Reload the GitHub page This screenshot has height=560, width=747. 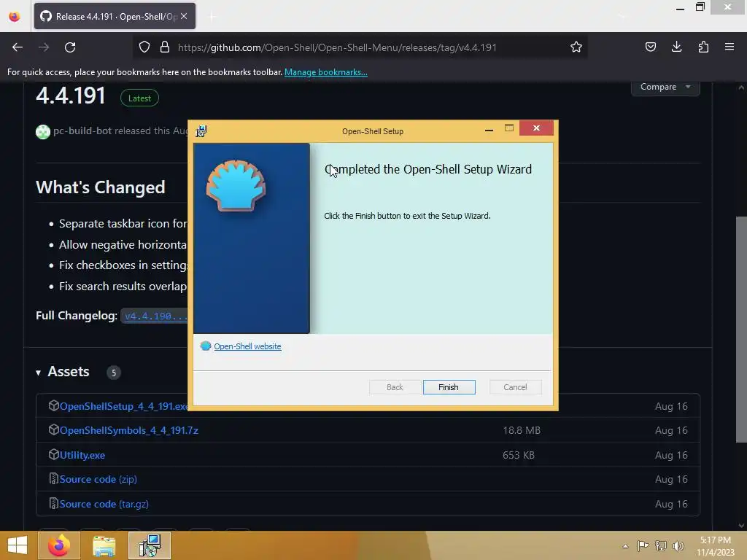click(70, 47)
